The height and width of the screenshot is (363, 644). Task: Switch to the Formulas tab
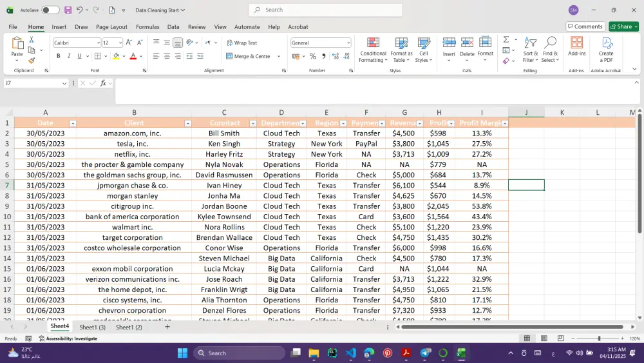(x=147, y=26)
